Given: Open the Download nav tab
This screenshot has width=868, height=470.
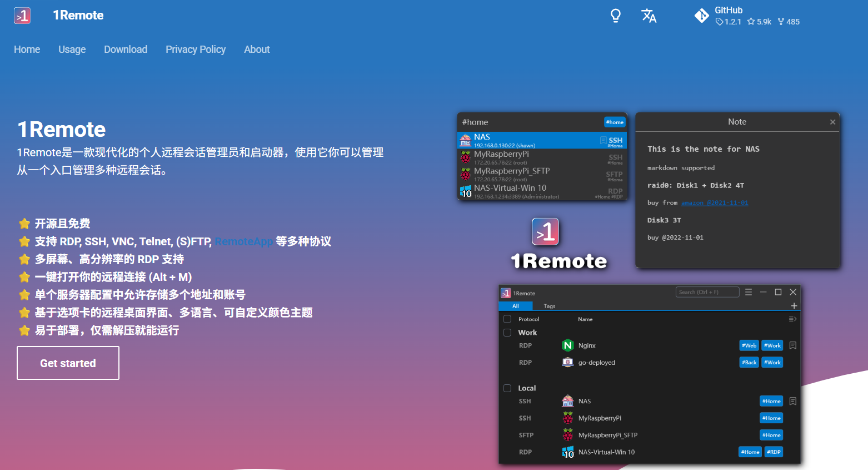Looking at the screenshot, I should [126, 50].
